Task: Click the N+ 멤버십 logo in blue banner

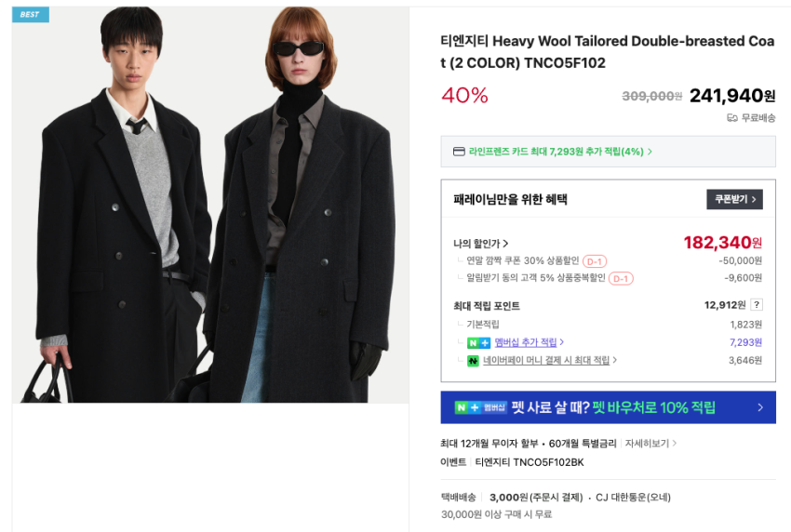Action: 480,407
